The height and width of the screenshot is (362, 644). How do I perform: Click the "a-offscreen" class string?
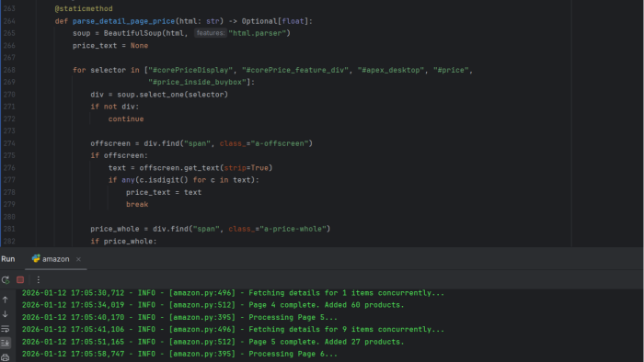[280, 143]
